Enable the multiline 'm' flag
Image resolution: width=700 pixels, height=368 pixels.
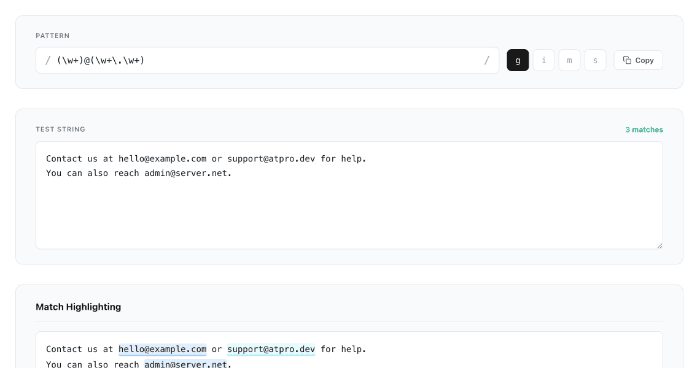click(569, 60)
